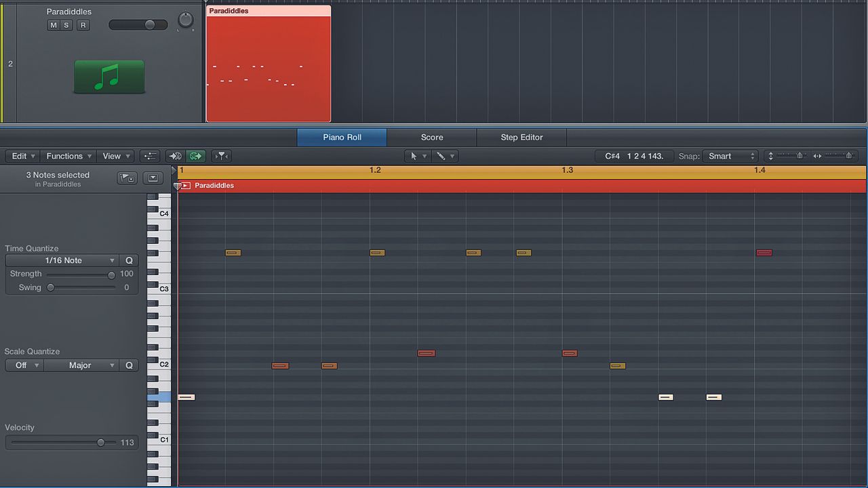This screenshot has width=868, height=488.
Task: Open the View menu in the piano roll
Action: [116, 156]
